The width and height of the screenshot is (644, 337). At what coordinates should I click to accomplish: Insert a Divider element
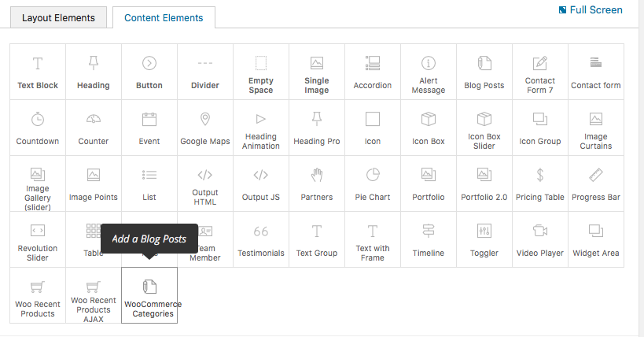point(205,72)
